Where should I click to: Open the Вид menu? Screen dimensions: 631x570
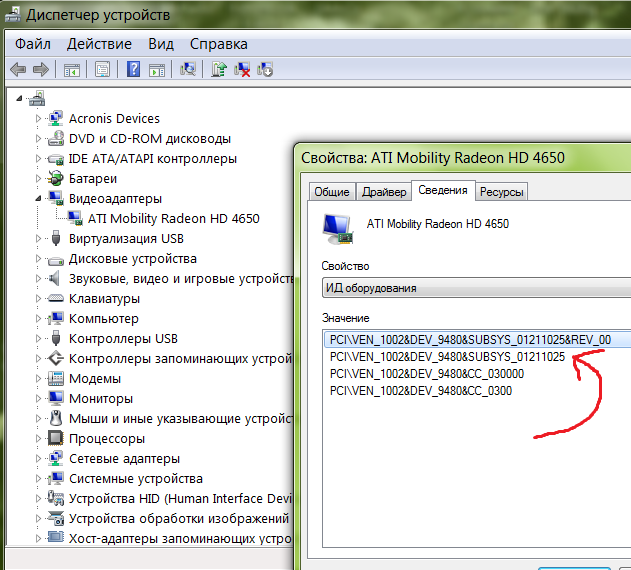pyautogui.click(x=161, y=44)
